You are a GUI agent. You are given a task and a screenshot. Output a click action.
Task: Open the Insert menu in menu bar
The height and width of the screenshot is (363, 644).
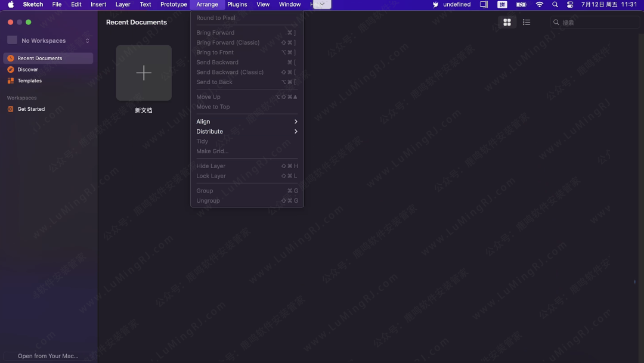coord(98,5)
